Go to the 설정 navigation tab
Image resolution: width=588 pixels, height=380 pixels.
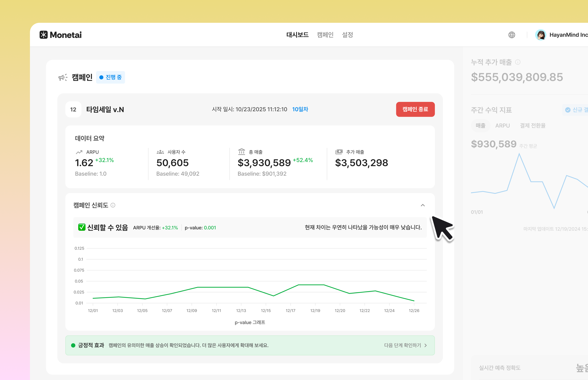[x=347, y=35]
